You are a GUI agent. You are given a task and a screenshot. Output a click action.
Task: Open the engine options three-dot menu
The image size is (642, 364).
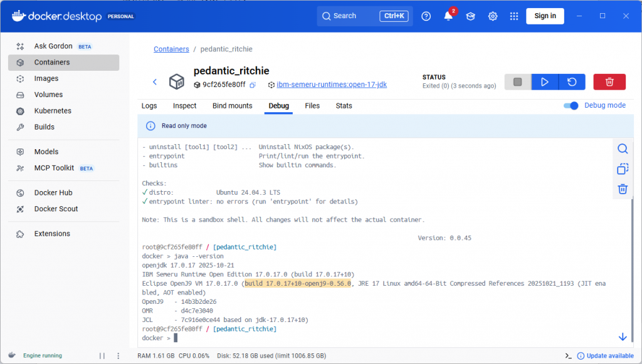[x=119, y=356]
